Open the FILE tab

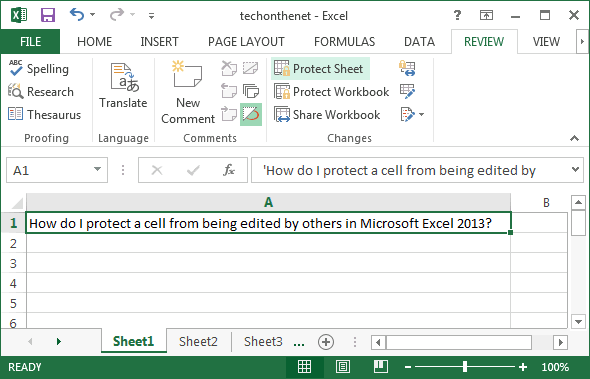30,41
